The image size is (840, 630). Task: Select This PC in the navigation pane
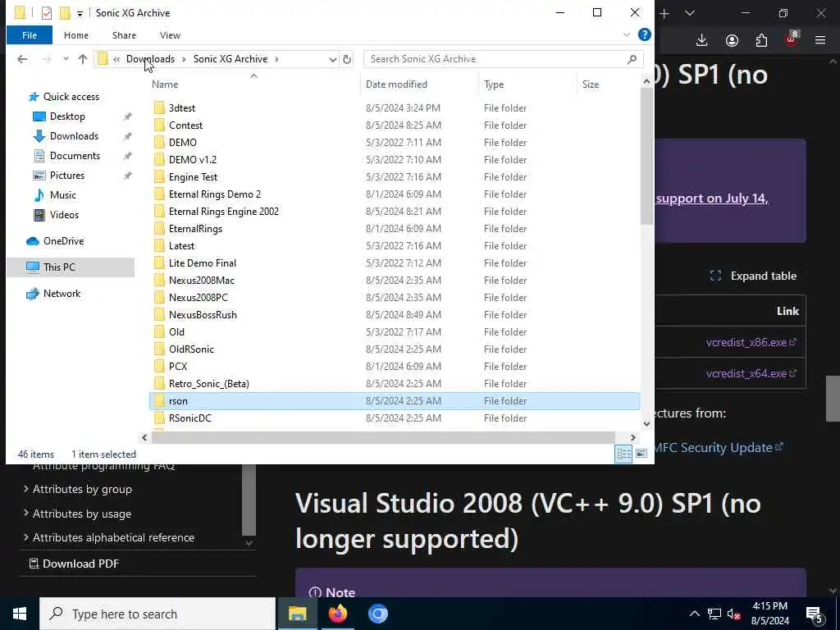(59, 267)
